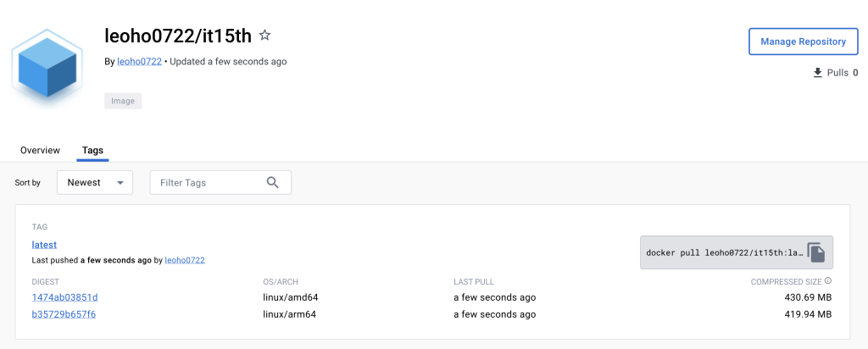
Task: Star the leoho0722/it15th repository
Action: point(264,36)
